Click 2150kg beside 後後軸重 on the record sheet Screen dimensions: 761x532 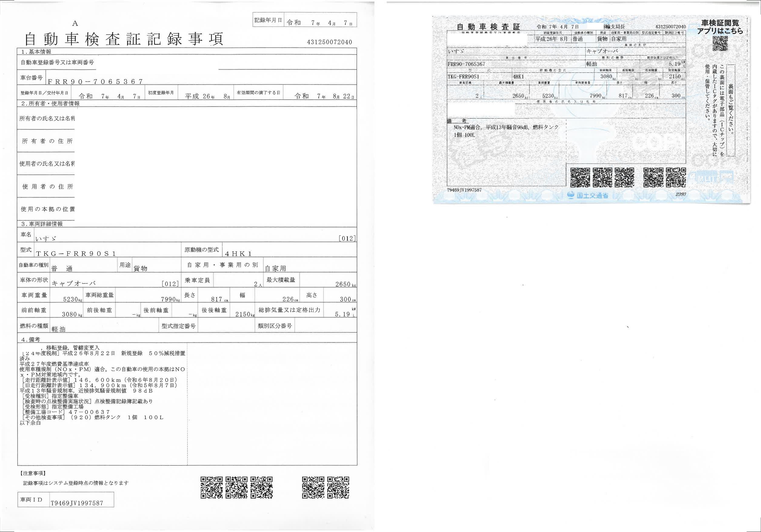[245, 314]
